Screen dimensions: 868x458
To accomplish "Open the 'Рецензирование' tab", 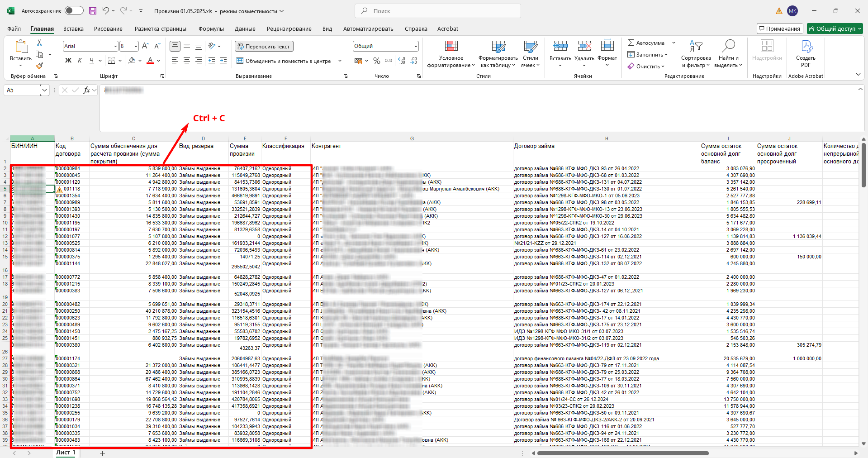I will tap(289, 29).
